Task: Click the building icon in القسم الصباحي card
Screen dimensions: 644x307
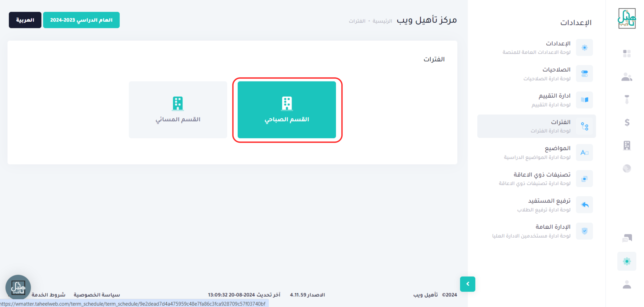Action: (x=287, y=103)
